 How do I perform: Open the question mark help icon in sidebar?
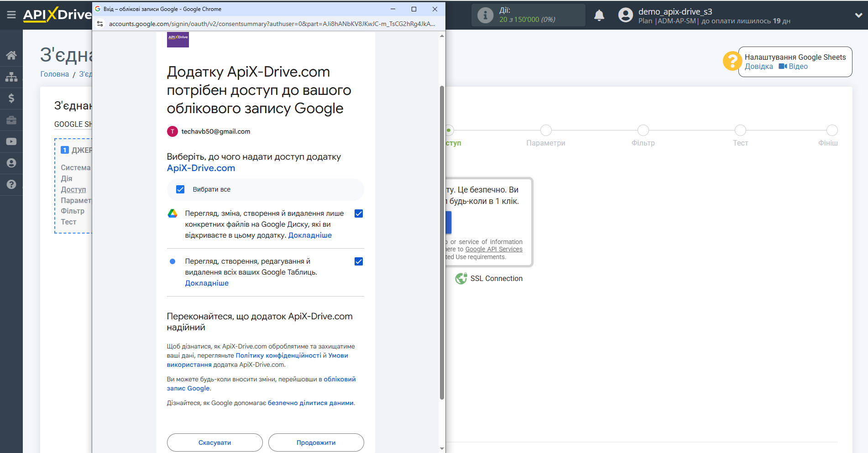pyautogui.click(x=11, y=184)
